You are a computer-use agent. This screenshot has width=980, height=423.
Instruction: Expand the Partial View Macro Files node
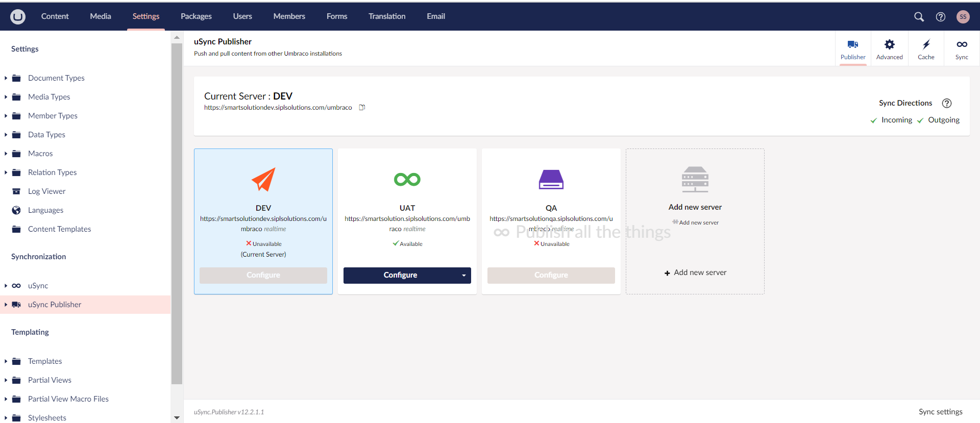coord(6,399)
